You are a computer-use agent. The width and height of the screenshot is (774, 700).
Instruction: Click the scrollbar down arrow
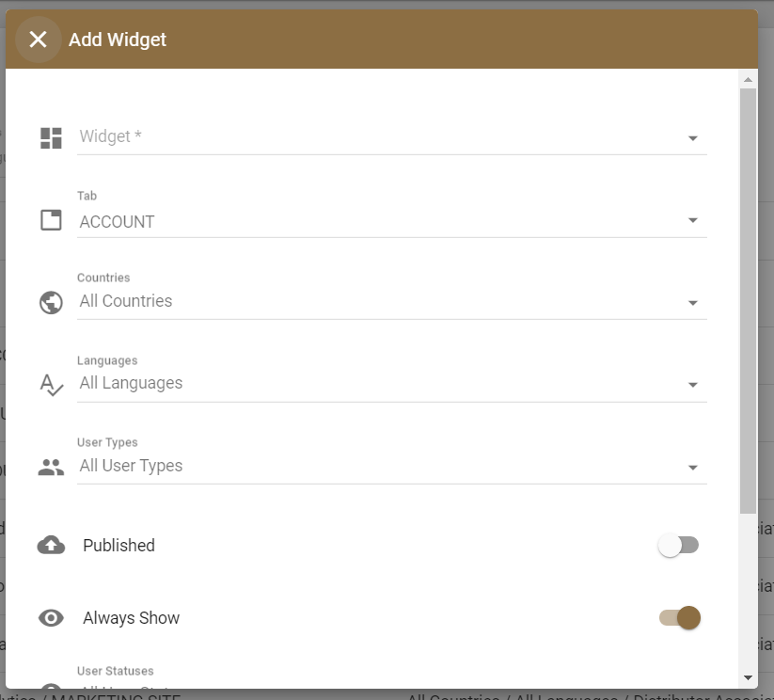coord(748,677)
